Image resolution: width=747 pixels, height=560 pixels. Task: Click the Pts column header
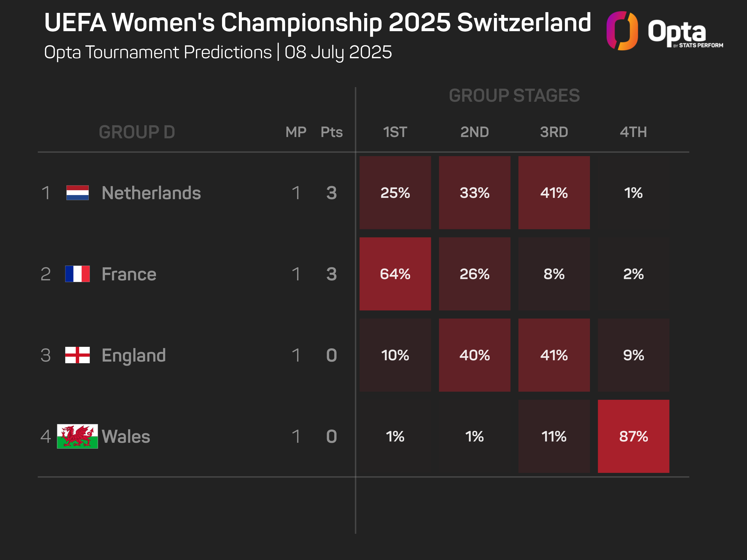point(332,132)
